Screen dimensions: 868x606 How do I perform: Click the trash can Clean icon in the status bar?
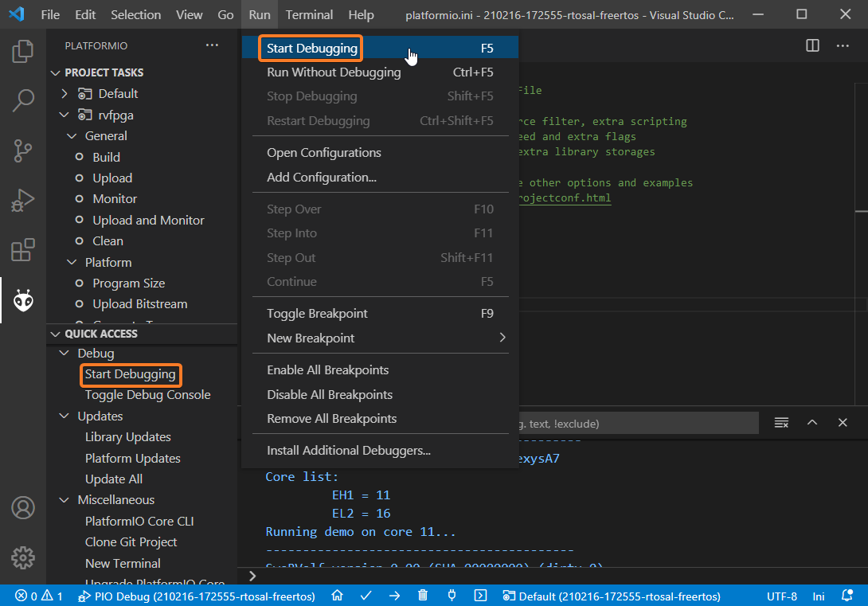423,596
